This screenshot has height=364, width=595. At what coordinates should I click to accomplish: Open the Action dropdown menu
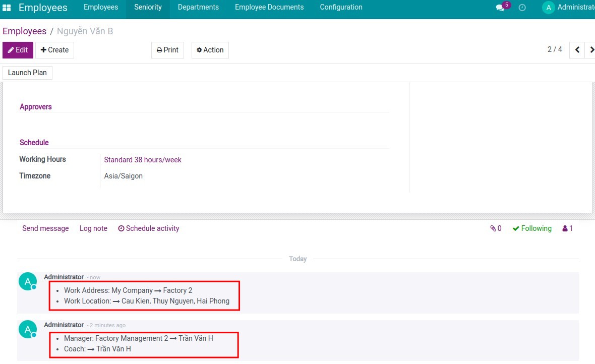pyautogui.click(x=210, y=50)
